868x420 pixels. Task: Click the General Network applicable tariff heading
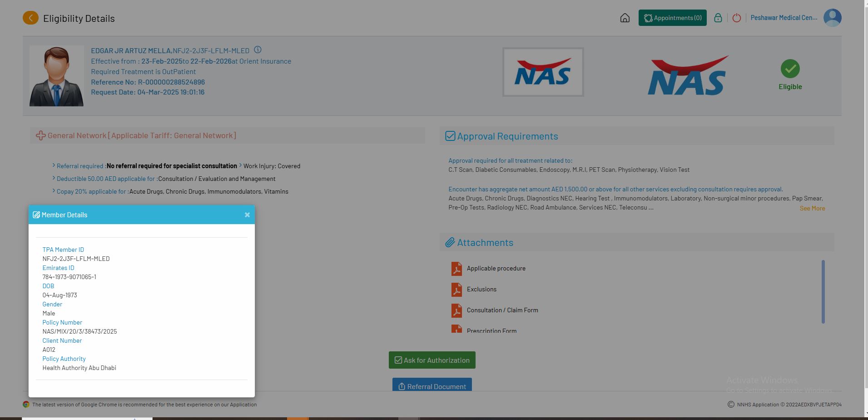tap(142, 135)
